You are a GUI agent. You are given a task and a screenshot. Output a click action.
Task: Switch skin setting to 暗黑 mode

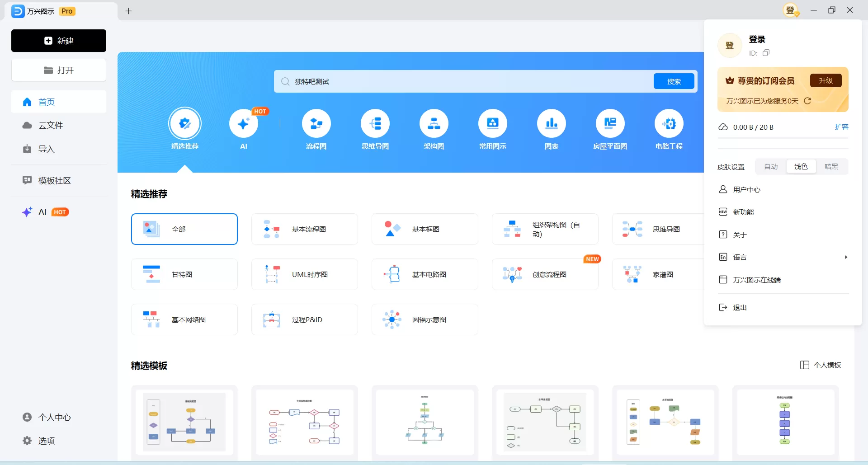(x=831, y=166)
